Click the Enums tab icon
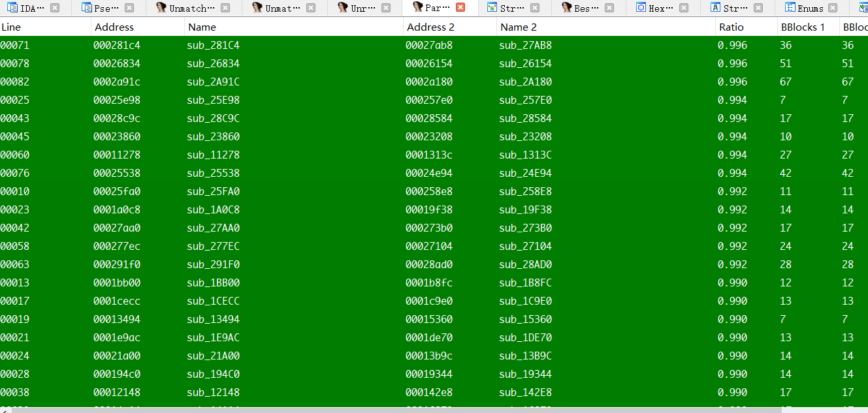 790,8
